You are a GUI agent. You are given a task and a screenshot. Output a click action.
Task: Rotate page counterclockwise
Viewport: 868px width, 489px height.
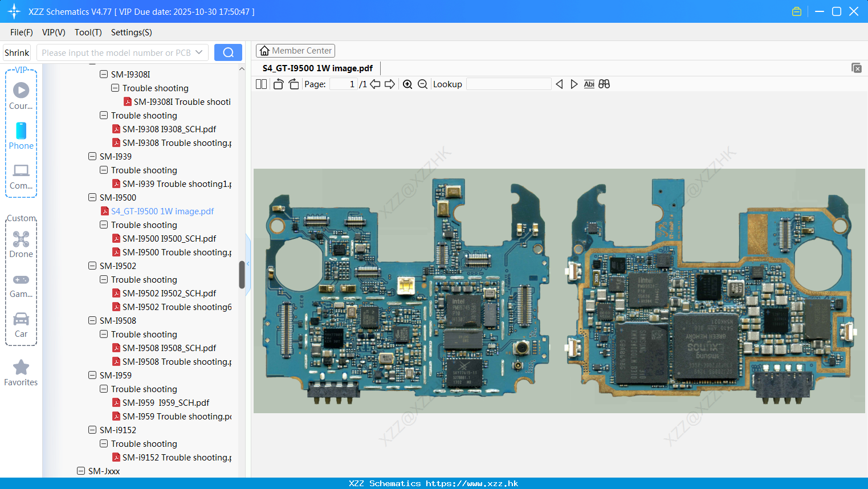[x=278, y=84]
